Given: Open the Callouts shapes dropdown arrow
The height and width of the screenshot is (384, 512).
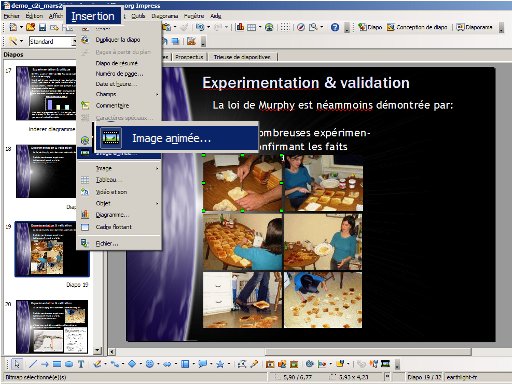Looking at the screenshot, I should point(211,364).
